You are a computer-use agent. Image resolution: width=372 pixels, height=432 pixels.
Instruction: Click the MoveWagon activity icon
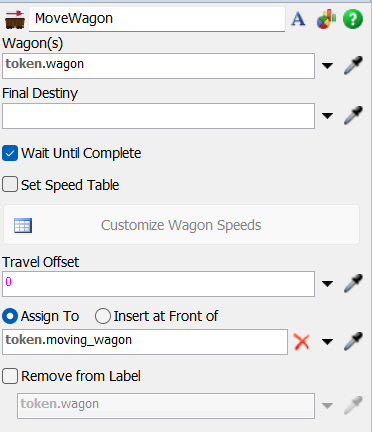click(x=15, y=20)
